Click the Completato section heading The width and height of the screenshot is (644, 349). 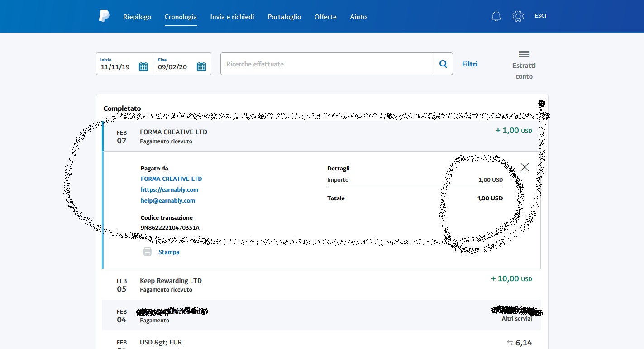click(x=122, y=108)
